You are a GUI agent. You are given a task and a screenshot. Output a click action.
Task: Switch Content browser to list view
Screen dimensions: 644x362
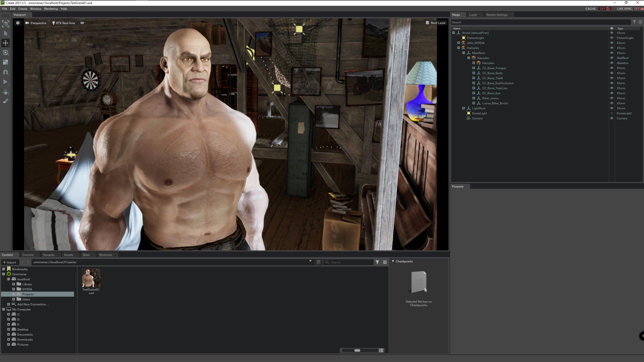tap(381, 350)
